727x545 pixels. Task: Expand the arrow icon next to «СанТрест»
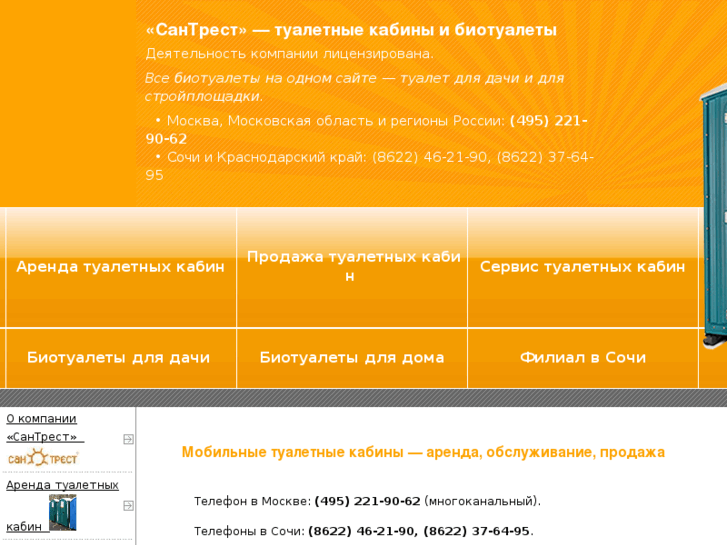(128, 439)
